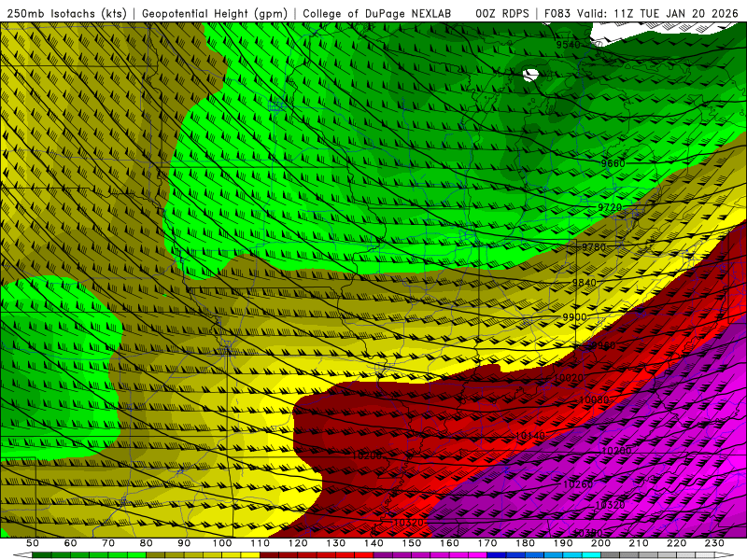Screen dimensions: 747x560
Task: Pick the bright yellow swatch before 110
Action: [x=250, y=555]
